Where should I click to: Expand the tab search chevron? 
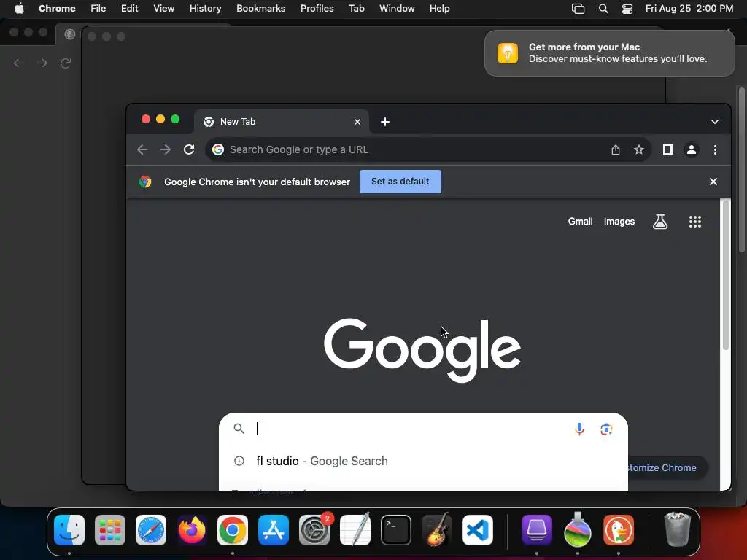pyautogui.click(x=715, y=122)
